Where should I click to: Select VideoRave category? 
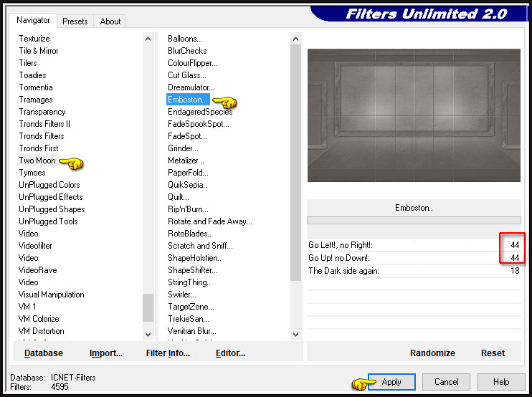38,270
